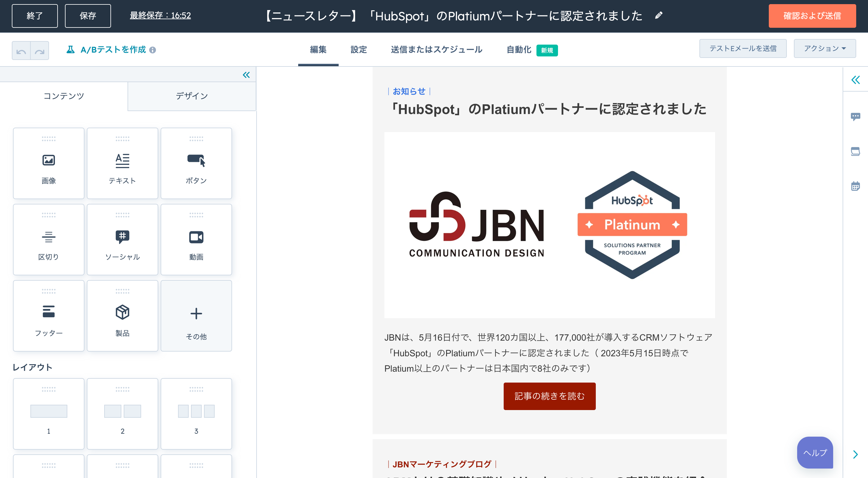The image size is (868, 478).
Task: Click the 最終保存 16:52 link
Action: pyautogui.click(x=160, y=15)
